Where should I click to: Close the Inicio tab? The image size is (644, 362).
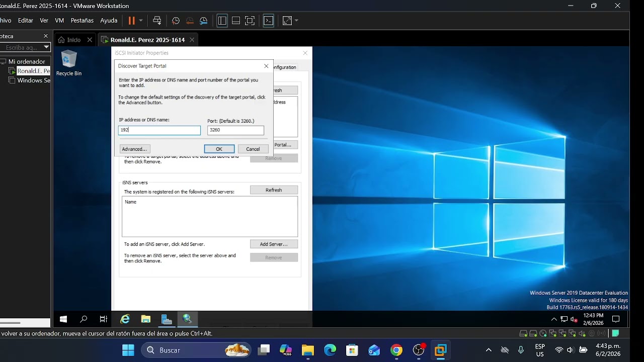(90, 40)
